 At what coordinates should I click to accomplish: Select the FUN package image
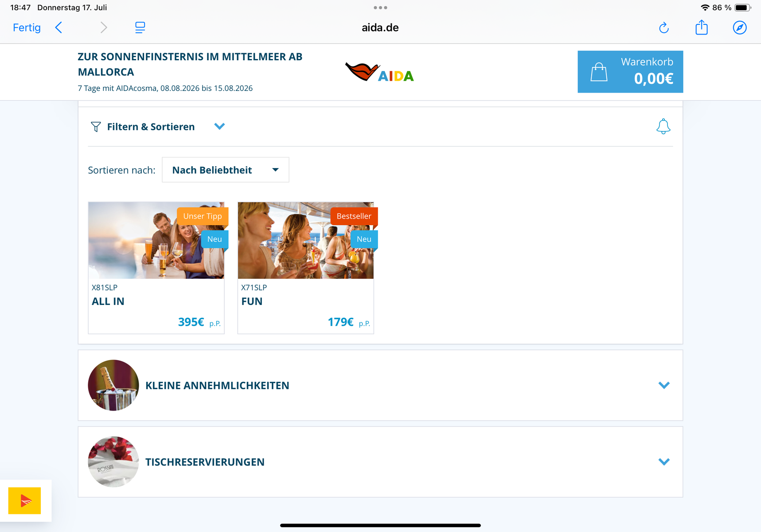click(x=305, y=240)
